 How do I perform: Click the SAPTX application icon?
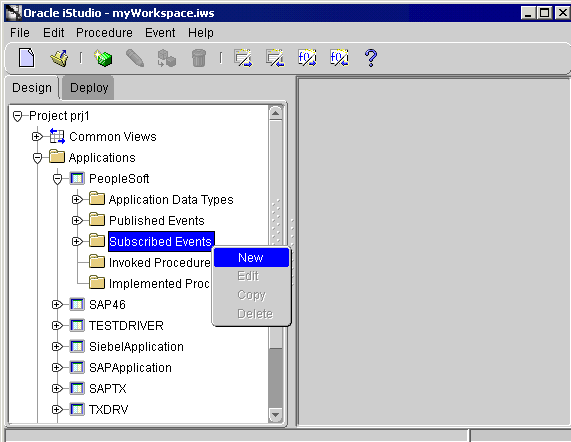[x=77, y=388]
